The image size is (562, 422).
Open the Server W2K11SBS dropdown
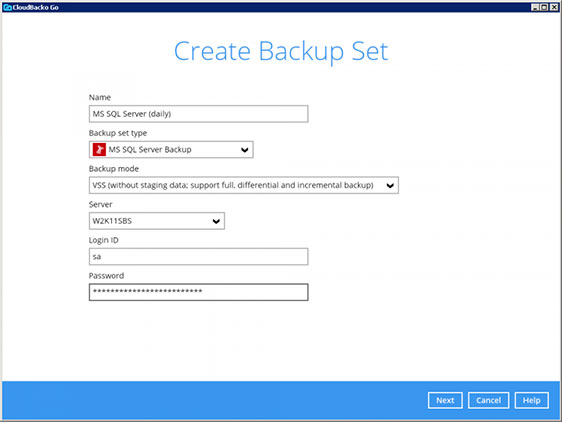pyautogui.click(x=157, y=221)
